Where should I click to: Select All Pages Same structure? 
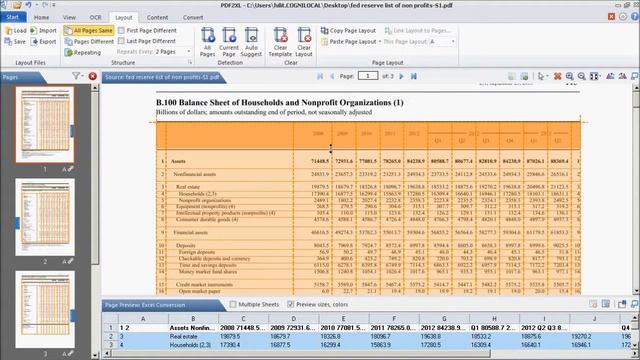89,31
